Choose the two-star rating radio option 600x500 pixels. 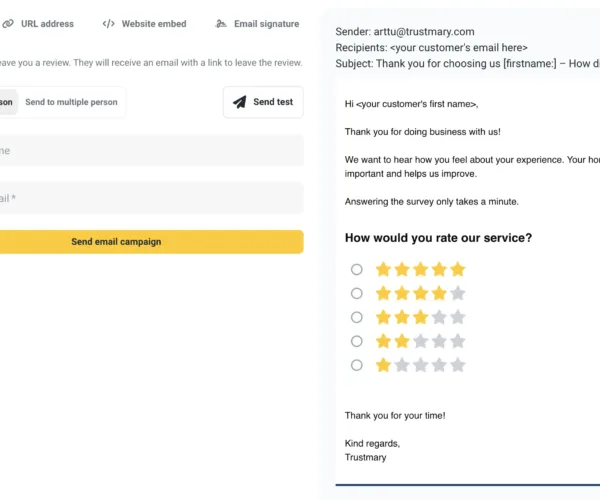(357, 341)
